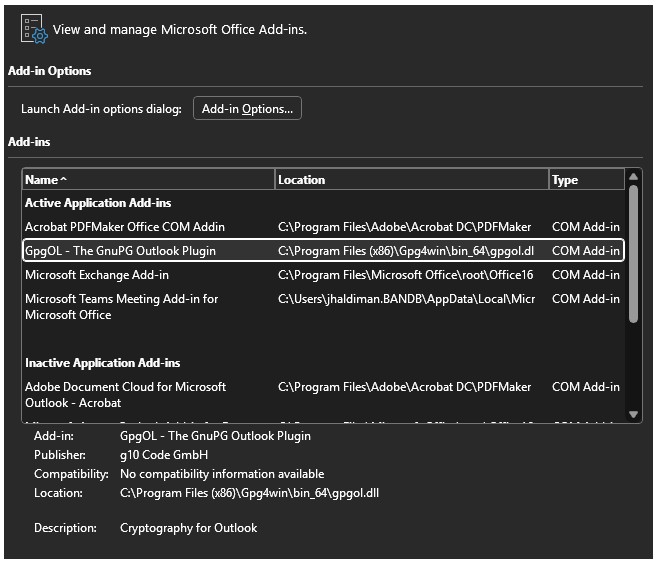This screenshot has width=657, height=567.
Task: Click the Inactive Application Add-ins group heading
Action: 102,363
